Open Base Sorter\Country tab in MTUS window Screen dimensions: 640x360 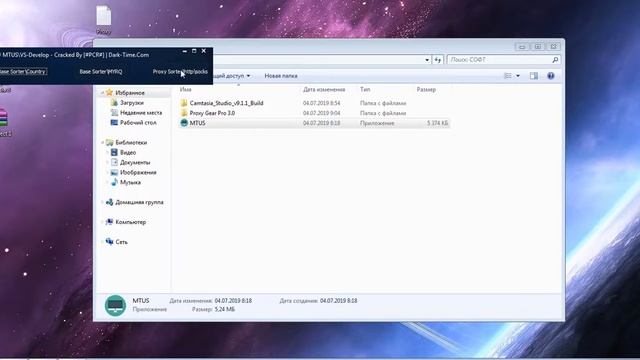tap(23, 71)
